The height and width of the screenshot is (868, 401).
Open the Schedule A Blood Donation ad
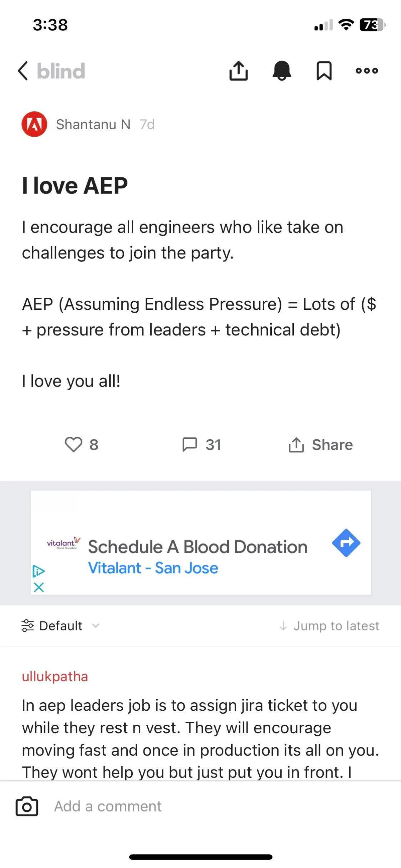[x=197, y=547]
